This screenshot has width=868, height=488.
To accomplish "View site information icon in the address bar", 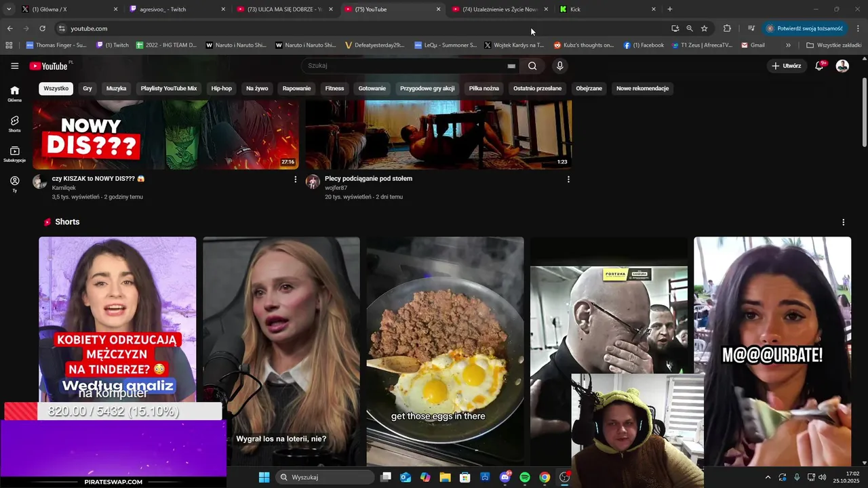I will (x=62, y=28).
